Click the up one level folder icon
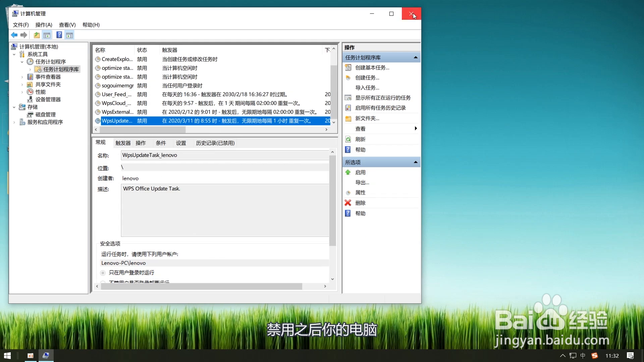 click(x=37, y=35)
